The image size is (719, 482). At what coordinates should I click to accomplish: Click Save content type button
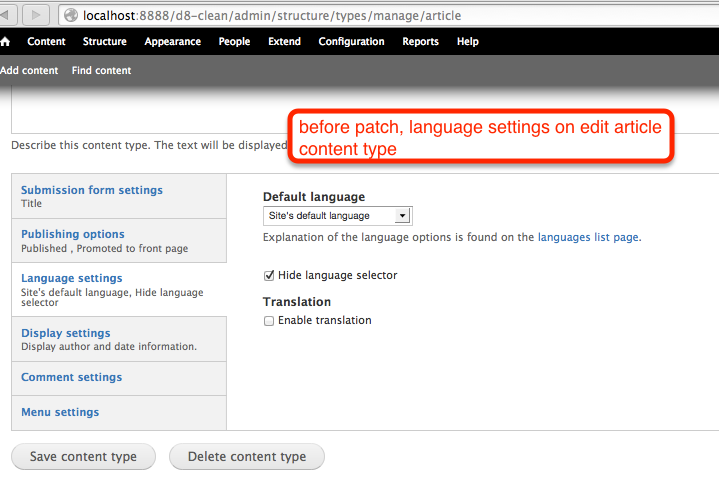click(83, 457)
